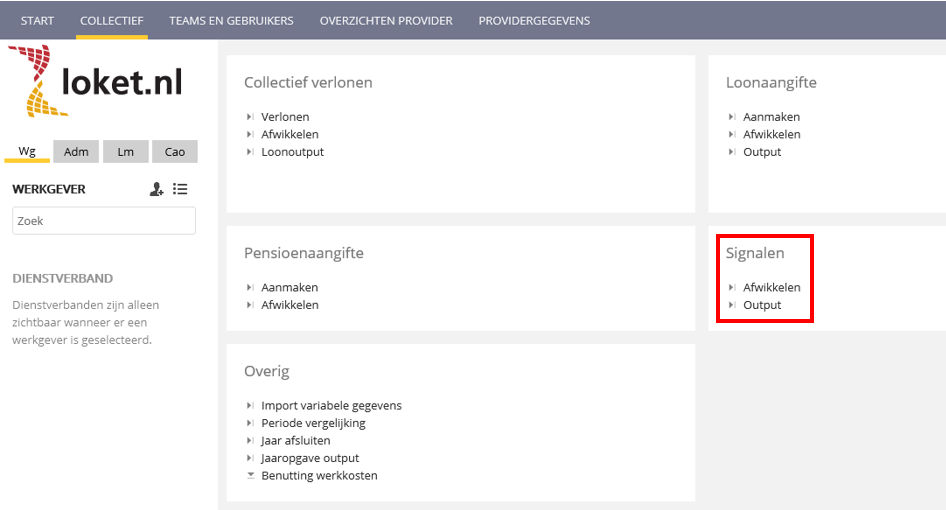Go to the Providergegevens tab

coord(534,20)
